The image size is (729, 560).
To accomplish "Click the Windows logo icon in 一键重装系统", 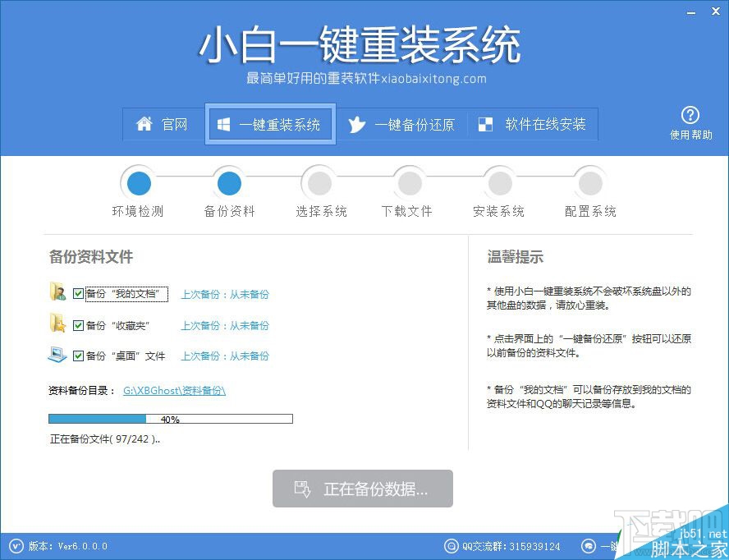I will click(223, 124).
